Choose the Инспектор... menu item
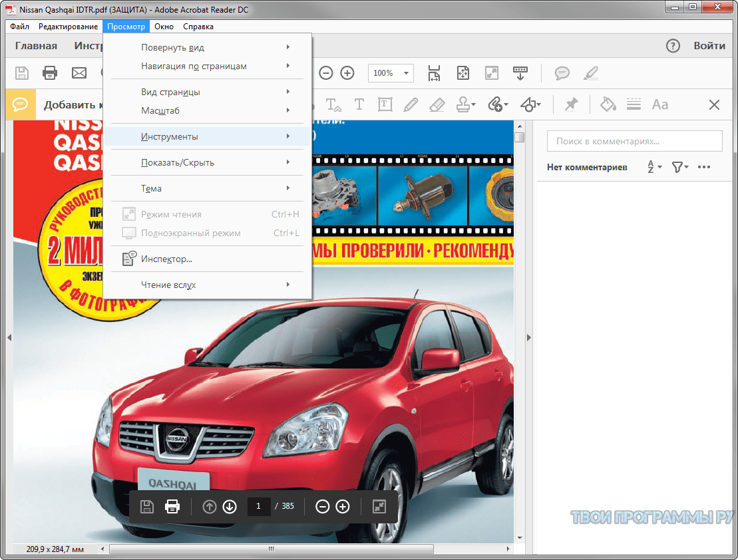The width and height of the screenshot is (738, 560). [207, 259]
